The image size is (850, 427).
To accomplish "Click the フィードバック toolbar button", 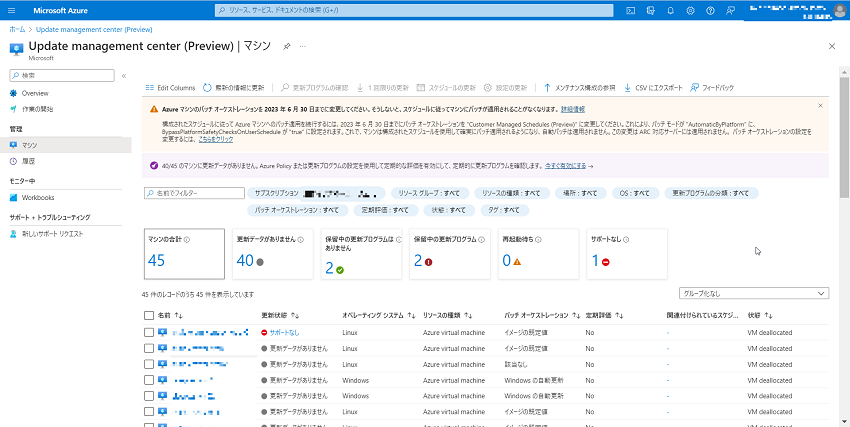I will [712, 88].
